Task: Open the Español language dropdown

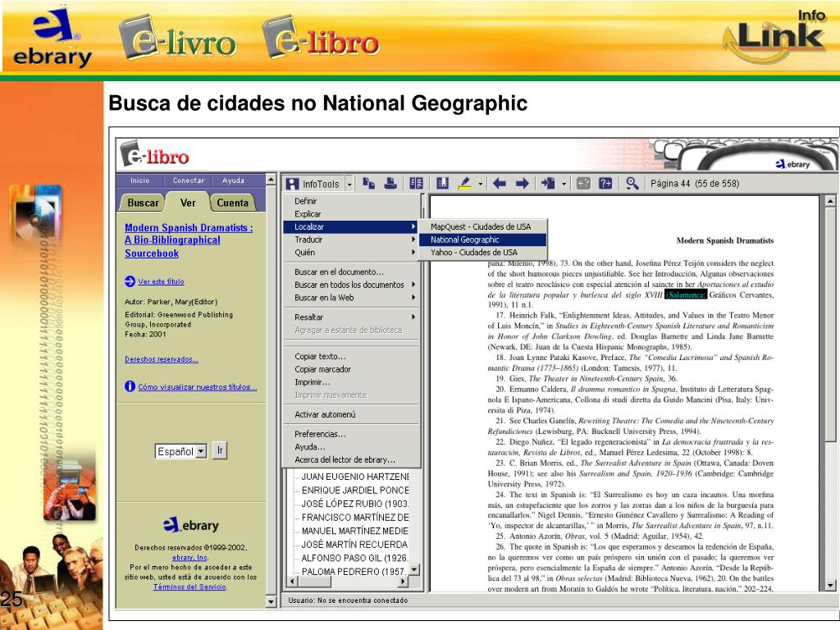Action: [181, 452]
